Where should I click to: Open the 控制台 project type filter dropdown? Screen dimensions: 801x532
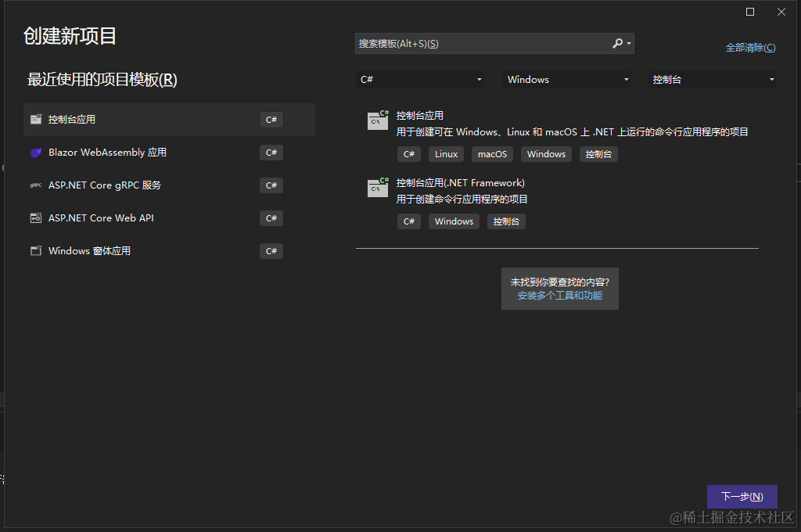pos(712,80)
